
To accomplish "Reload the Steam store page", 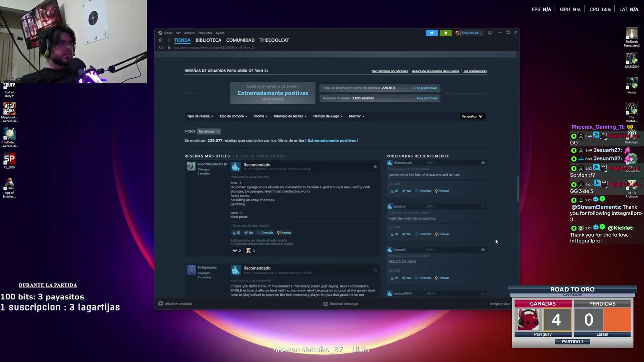I will coord(161,47).
